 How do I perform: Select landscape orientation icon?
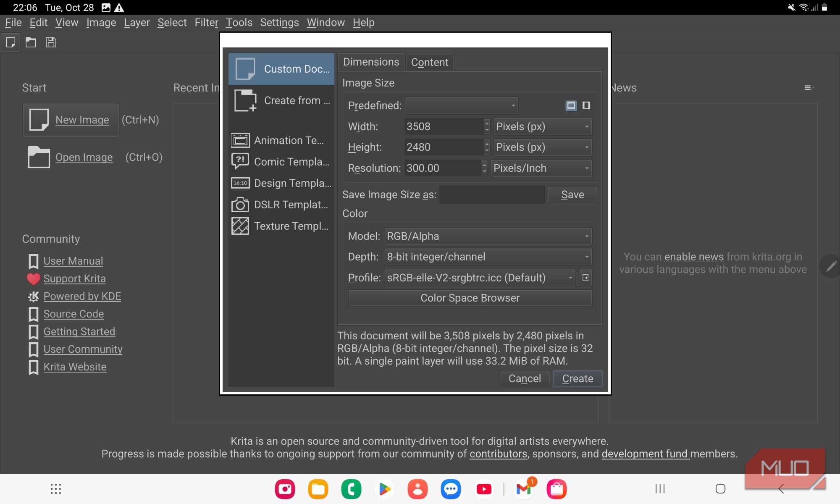(x=571, y=105)
